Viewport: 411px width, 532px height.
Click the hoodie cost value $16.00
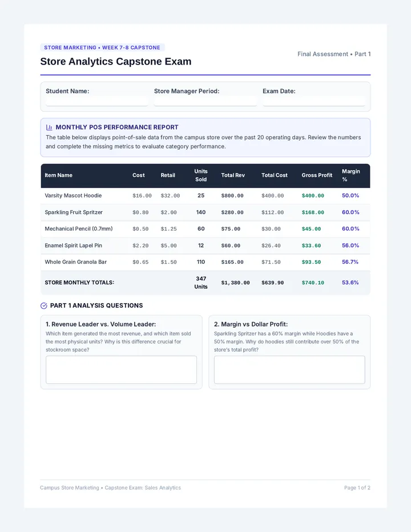142,196
